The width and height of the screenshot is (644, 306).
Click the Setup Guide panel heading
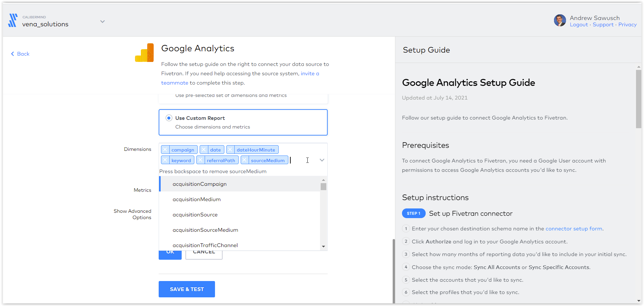426,50
